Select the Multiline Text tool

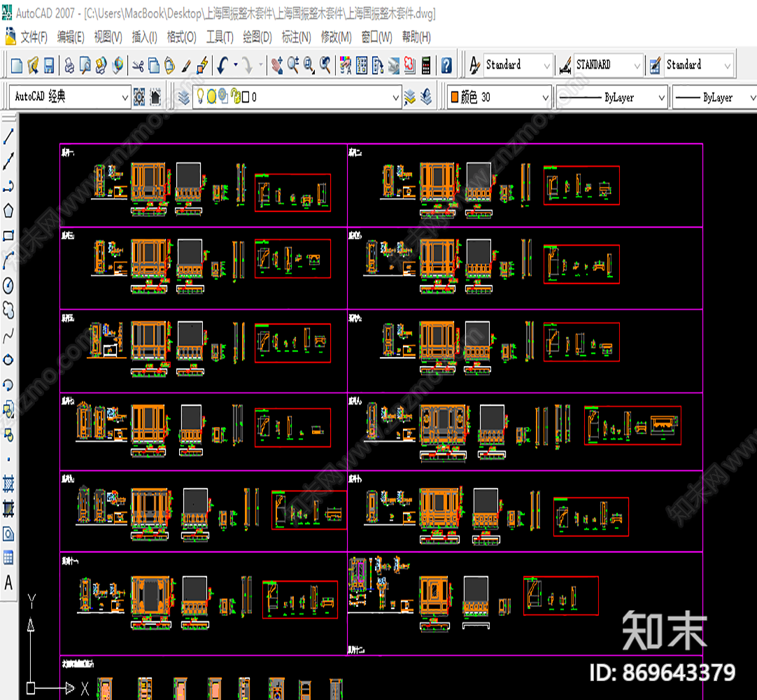(x=9, y=582)
